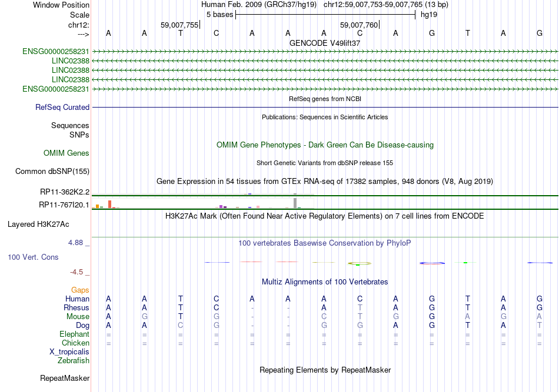Open the RefSeq genes from NCBI title
559x392 pixels.
(x=325, y=99)
